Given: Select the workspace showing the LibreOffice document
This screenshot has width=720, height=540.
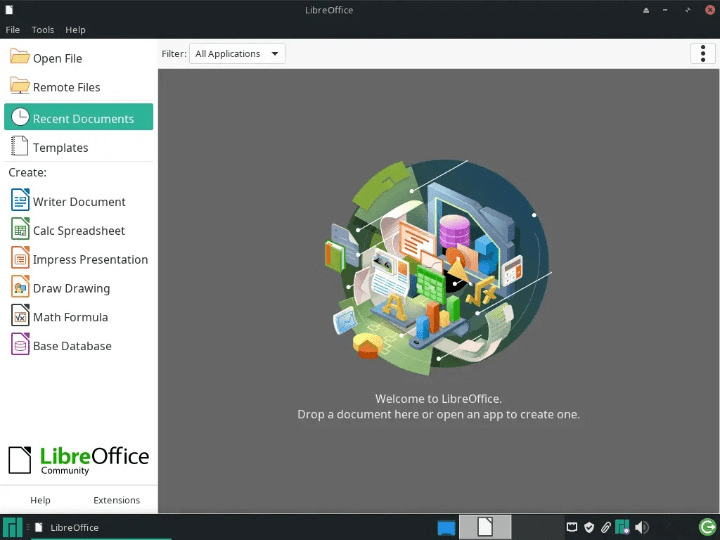Looking at the screenshot, I should pos(485,527).
